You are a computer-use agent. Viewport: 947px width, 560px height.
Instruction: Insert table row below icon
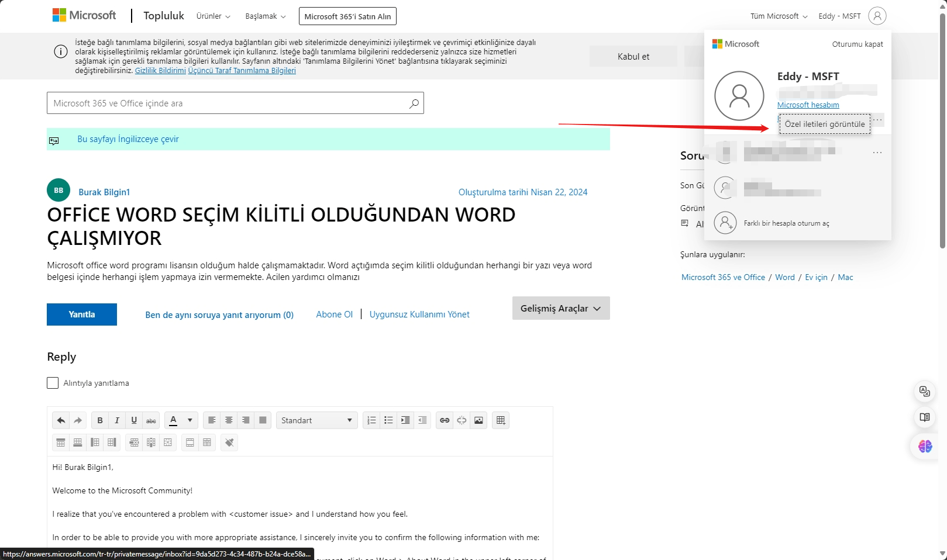(78, 443)
